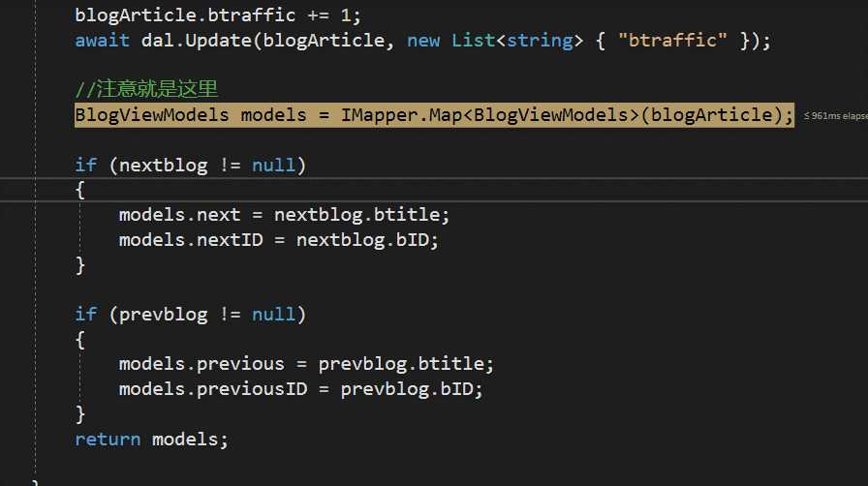
Task: Click the line 'models.previousID = prevblog.bID;'
Action: [300, 389]
